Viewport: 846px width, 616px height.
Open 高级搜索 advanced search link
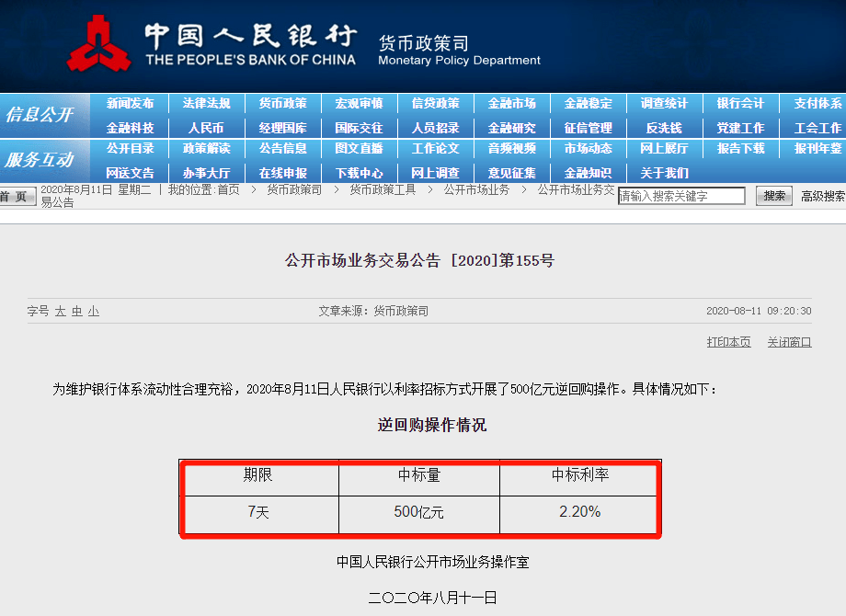point(823,196)
